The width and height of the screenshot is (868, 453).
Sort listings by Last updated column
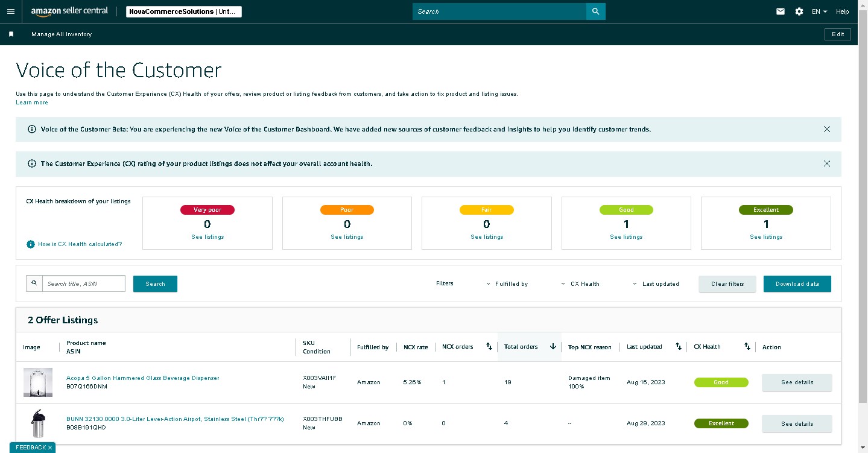[679, 347]
